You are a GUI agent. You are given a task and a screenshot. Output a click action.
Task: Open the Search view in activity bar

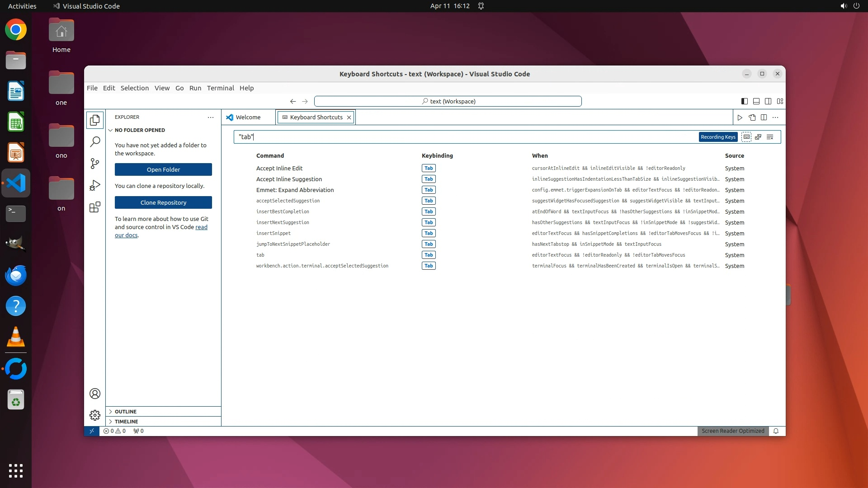[x=95, y=142]
